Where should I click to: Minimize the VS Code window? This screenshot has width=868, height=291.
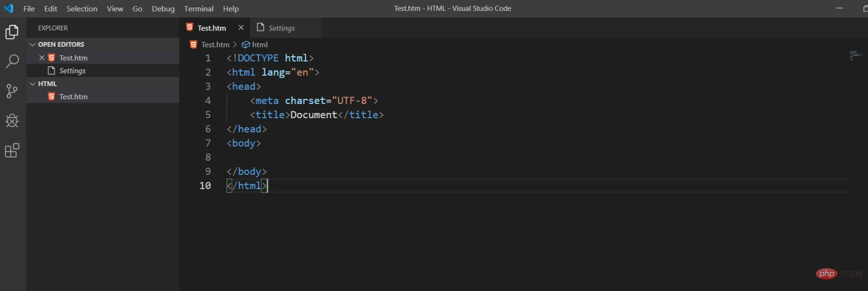[x=840, y=8]
